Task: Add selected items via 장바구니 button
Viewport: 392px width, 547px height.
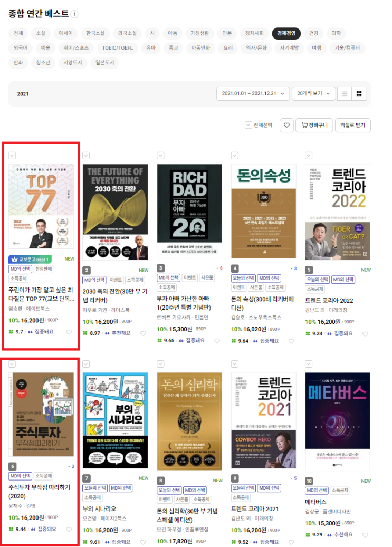Action: pyautogui.click(x=314, y=125)
